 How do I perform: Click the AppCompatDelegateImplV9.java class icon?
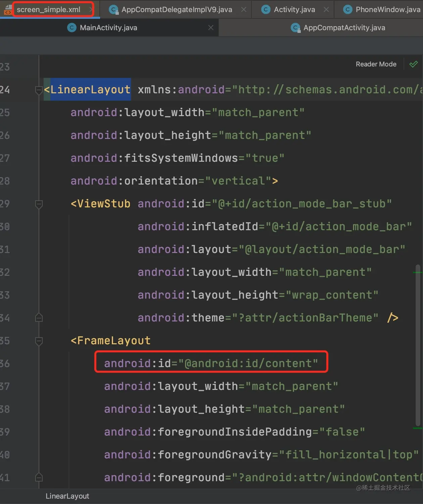tap(114, 10)
